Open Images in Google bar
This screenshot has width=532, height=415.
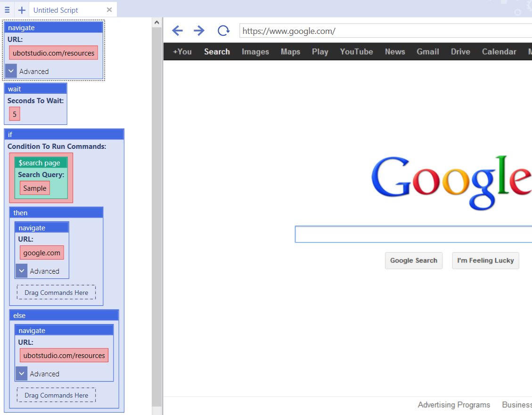click(255, 51)
